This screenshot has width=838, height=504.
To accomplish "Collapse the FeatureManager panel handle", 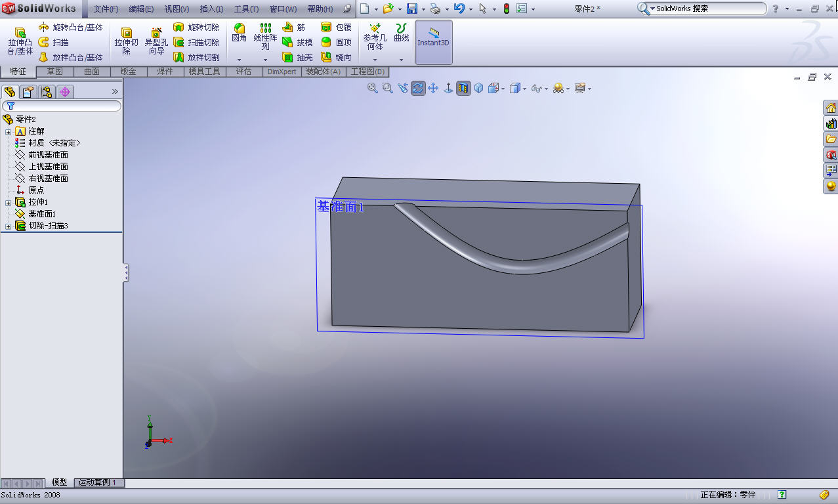I will [x=126, y=273].
